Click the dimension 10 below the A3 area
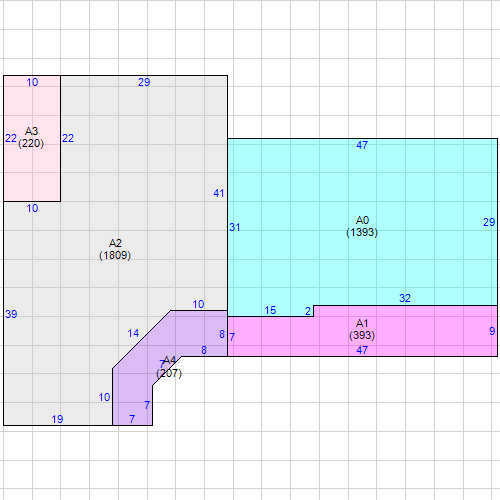This screenshot has height=500, width=500. pyautogui.click(x=32, y=208)
